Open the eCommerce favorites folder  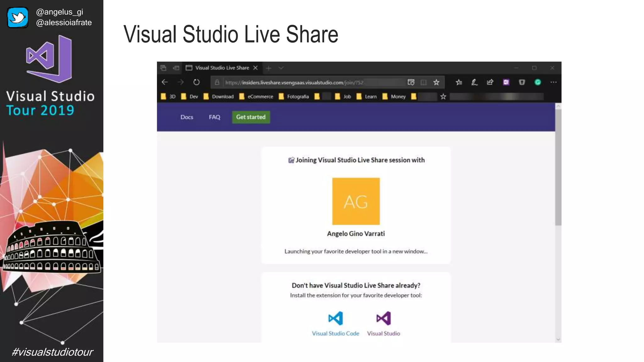256,96
